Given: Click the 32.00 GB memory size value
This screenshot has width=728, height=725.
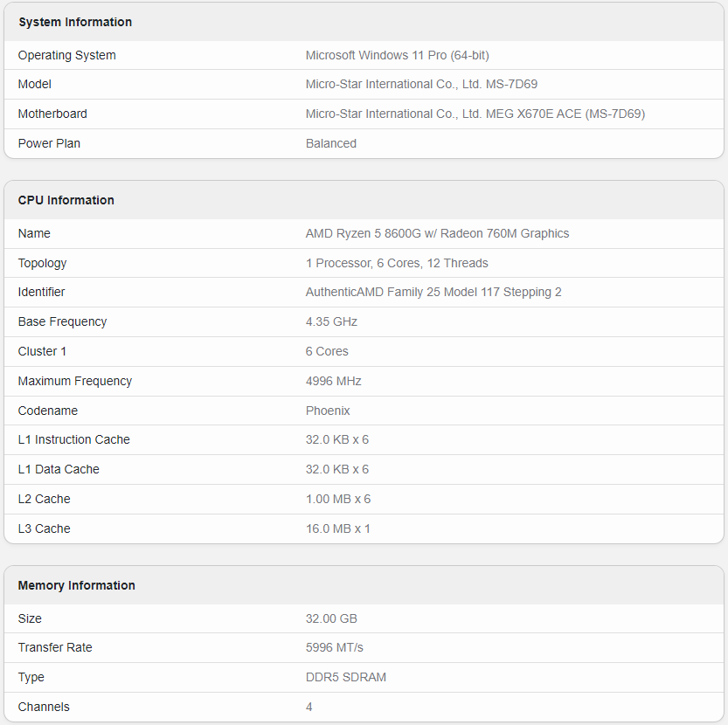Looking at the screenshot, I should [x=331, y=618].
